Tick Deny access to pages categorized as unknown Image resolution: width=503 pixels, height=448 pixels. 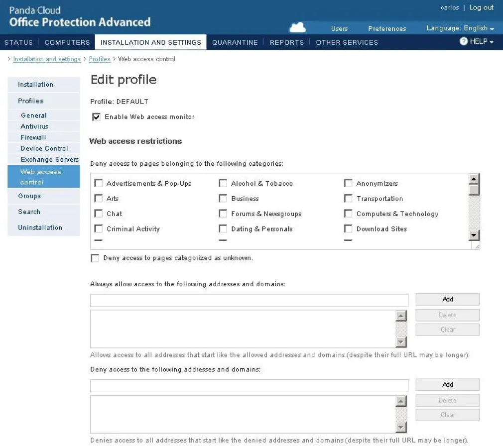[x=95, y=258]
